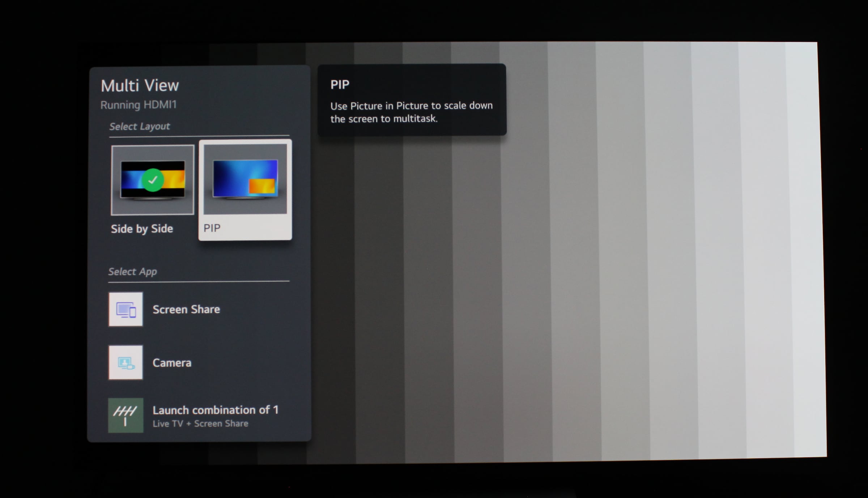Click the Picture in Picture description text
The image size is (868, 498).
point(411,112)
